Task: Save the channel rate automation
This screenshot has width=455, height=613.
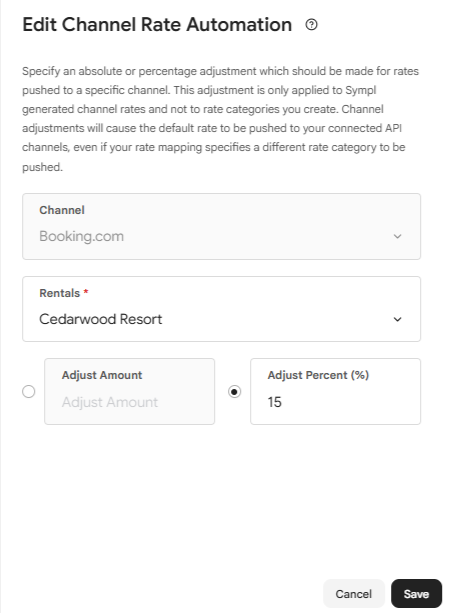Action: (416, 594)
